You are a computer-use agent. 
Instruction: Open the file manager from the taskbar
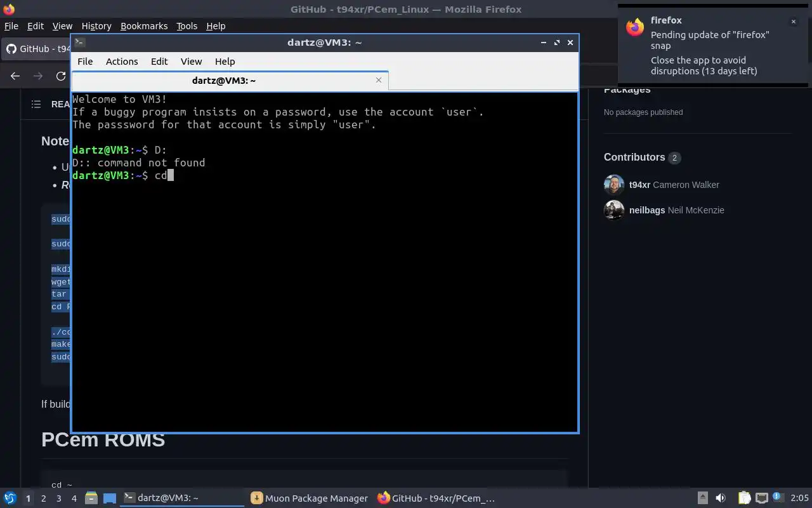[x=91, y=498]
